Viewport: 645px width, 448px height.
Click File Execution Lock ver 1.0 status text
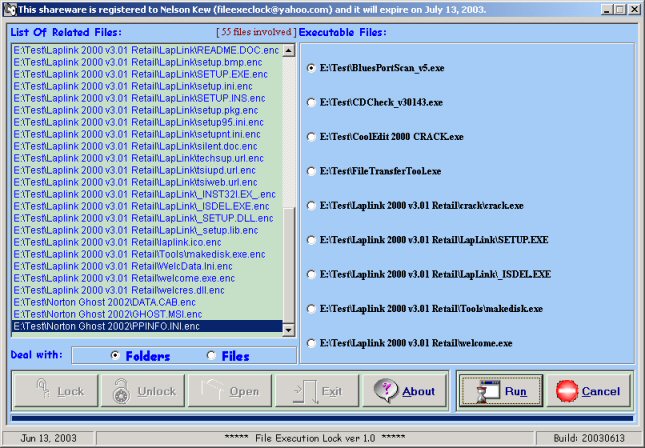tap(315, 438)
